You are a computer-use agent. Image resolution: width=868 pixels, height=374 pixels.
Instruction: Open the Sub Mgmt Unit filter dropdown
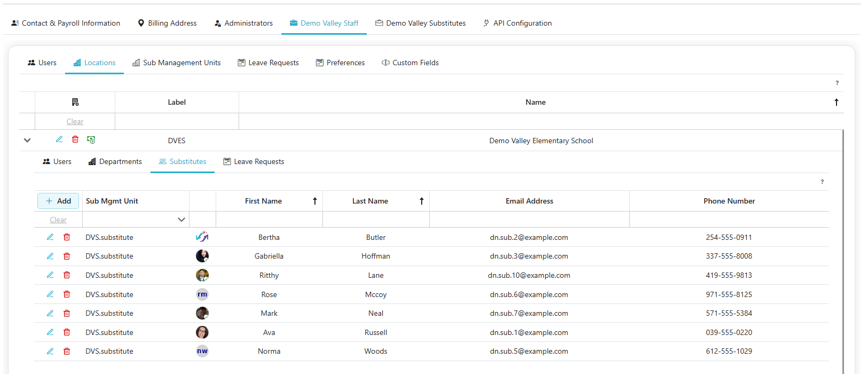point(181,220)
